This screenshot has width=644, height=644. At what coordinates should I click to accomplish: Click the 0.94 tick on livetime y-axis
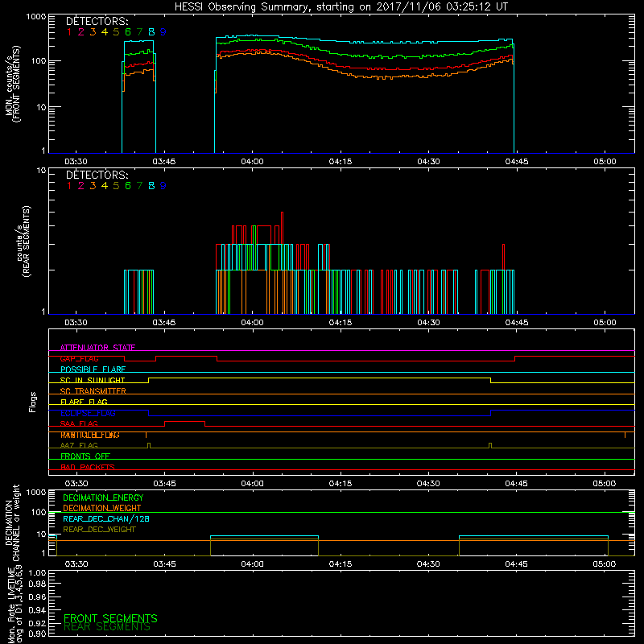(x=37, y=610)
